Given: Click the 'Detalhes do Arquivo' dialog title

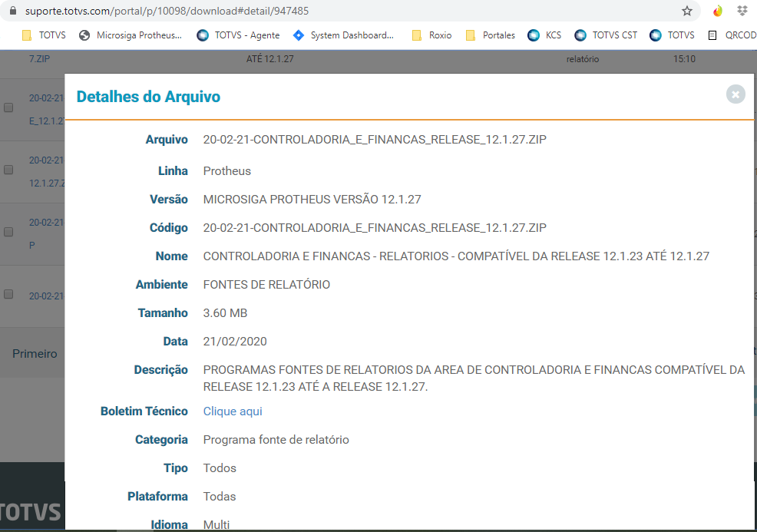Looking at the screenshot, I should pos(148,97).
